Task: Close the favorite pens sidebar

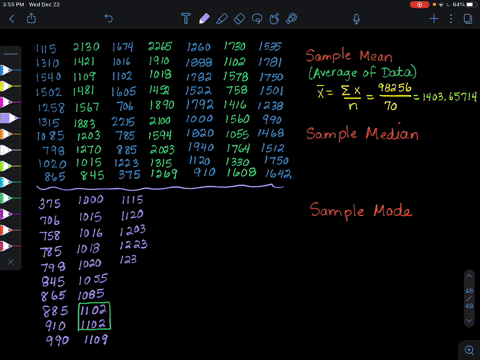Action: click(11, 262)
